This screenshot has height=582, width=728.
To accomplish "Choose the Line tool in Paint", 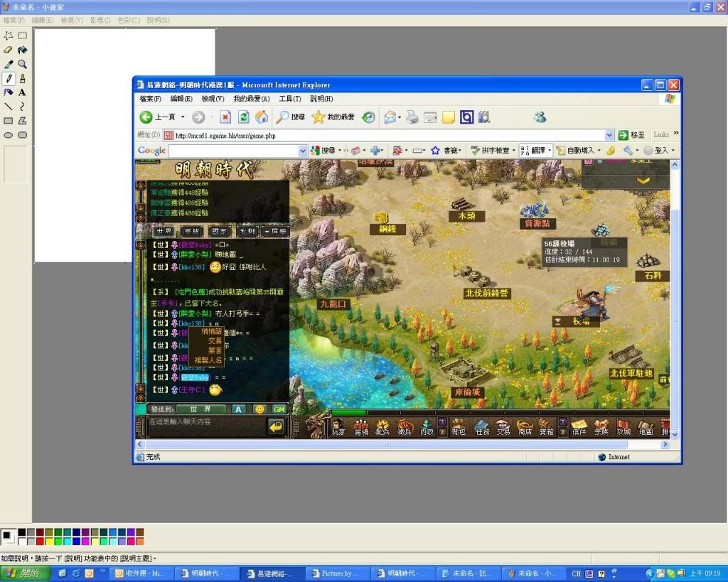I will click(x=9, y=107).
